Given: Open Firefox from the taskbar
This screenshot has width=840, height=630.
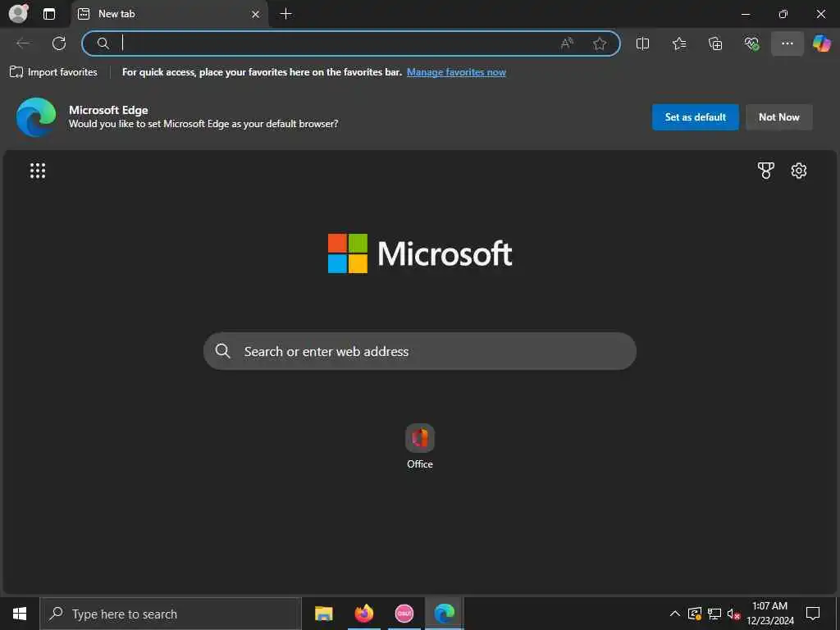Looking at the screenshot, I should [x=363, y=614].
